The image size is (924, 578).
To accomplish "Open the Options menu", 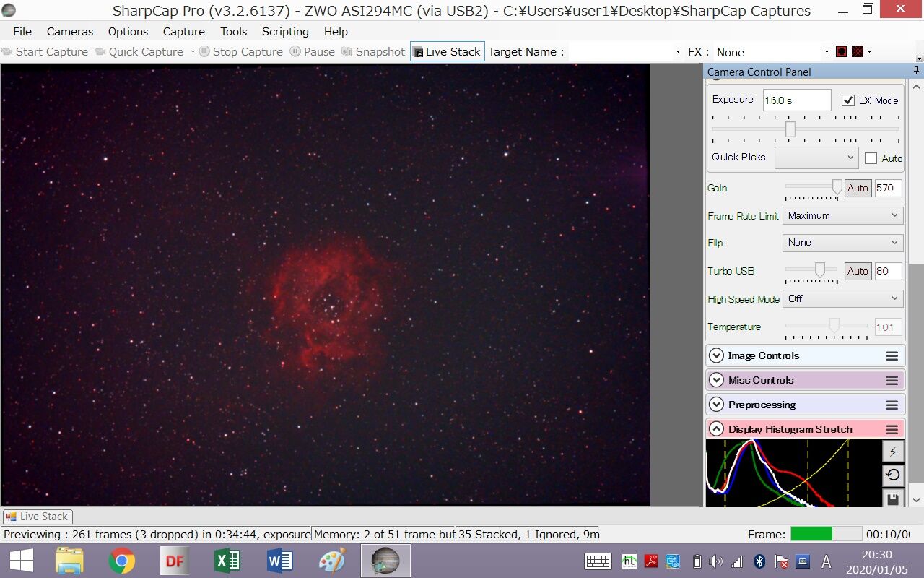I will point(128,31).
